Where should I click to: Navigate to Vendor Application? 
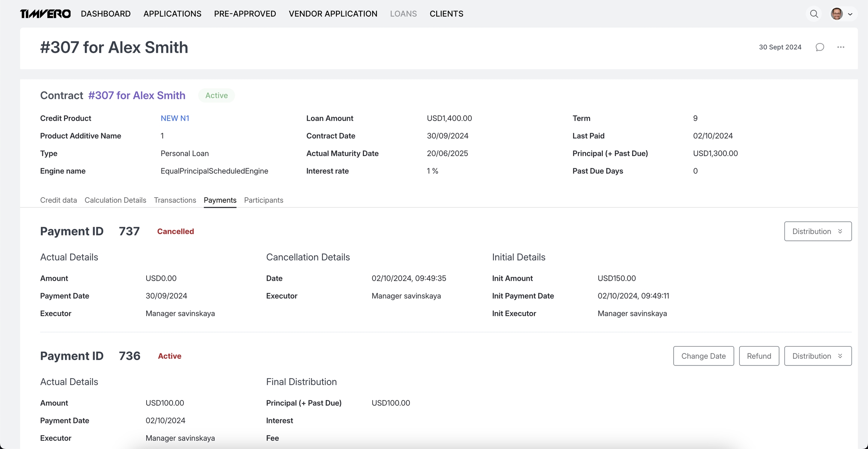pos(333,14)
